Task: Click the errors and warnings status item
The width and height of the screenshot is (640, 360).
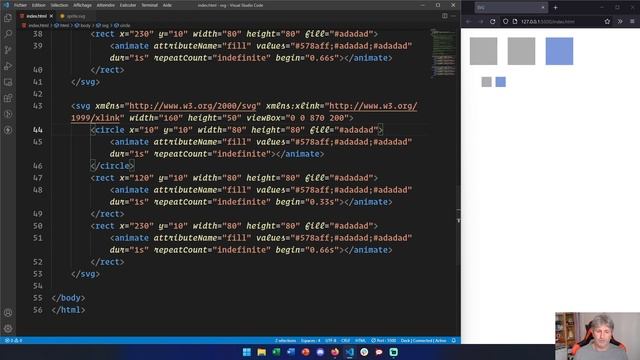Action: click(13, 340)
